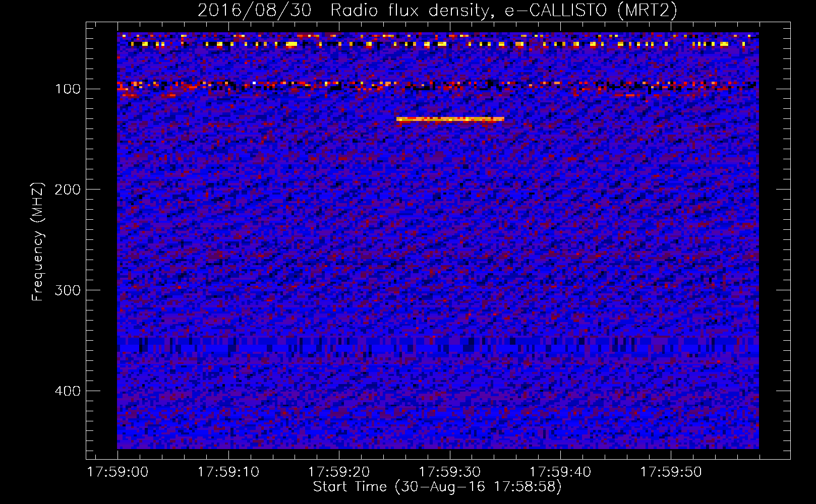816x504 pixels.
Task: Click the '17:59:00' time tick label
Action: point(118,472)
